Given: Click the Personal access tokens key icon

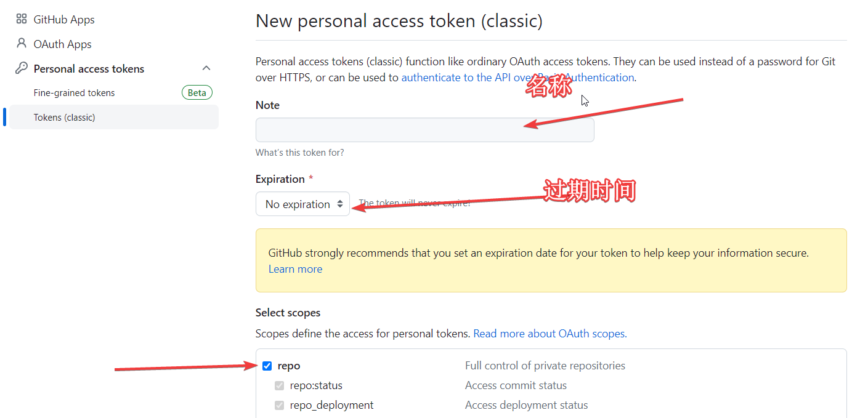Looking at the screenshot, I should 22,68.
